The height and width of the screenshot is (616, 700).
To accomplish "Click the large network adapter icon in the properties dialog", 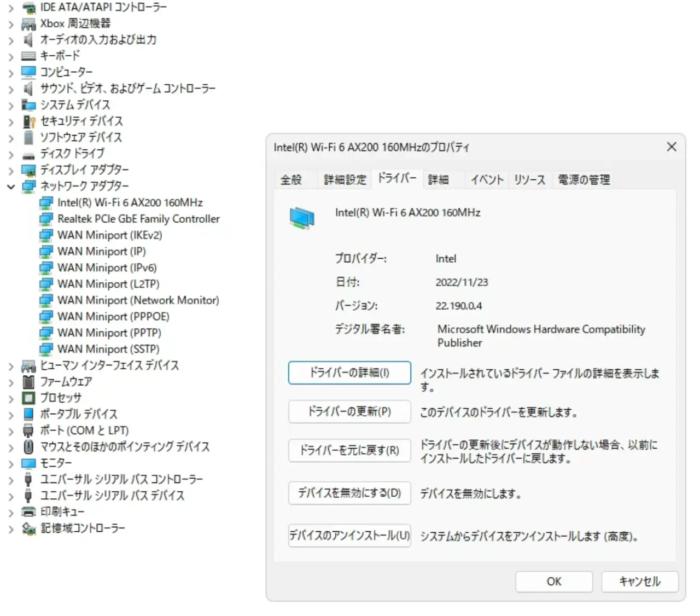I will click(x=302, y=218).
